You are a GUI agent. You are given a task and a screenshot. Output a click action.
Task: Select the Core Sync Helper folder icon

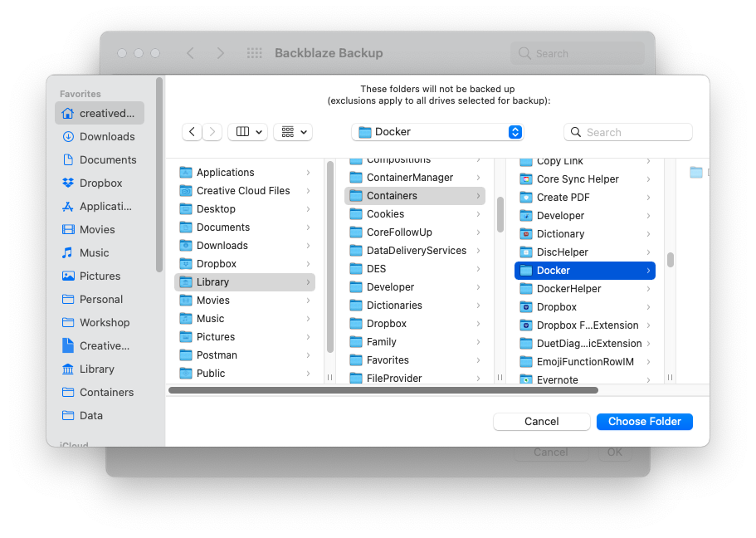(x=526, y=179)
